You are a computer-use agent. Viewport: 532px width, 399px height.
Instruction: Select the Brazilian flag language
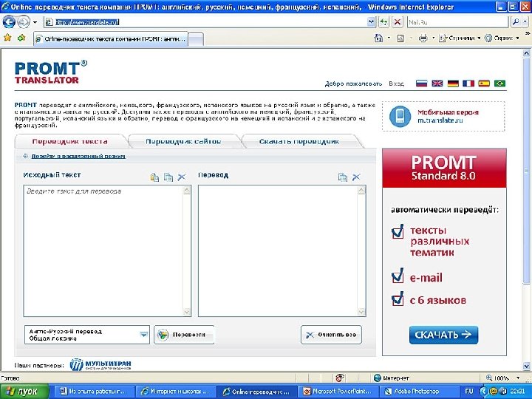tap(499, 83)
